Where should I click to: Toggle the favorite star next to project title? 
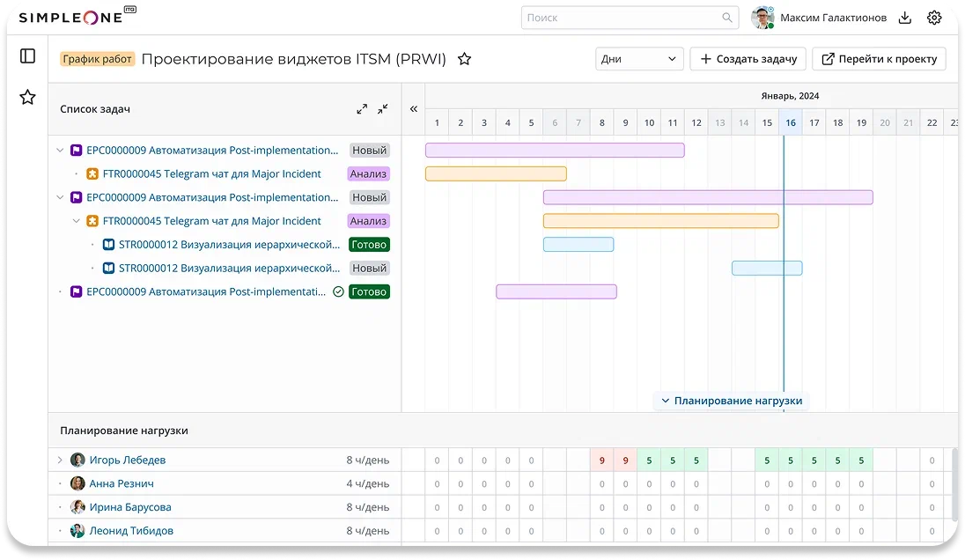(x=464, y=59)
